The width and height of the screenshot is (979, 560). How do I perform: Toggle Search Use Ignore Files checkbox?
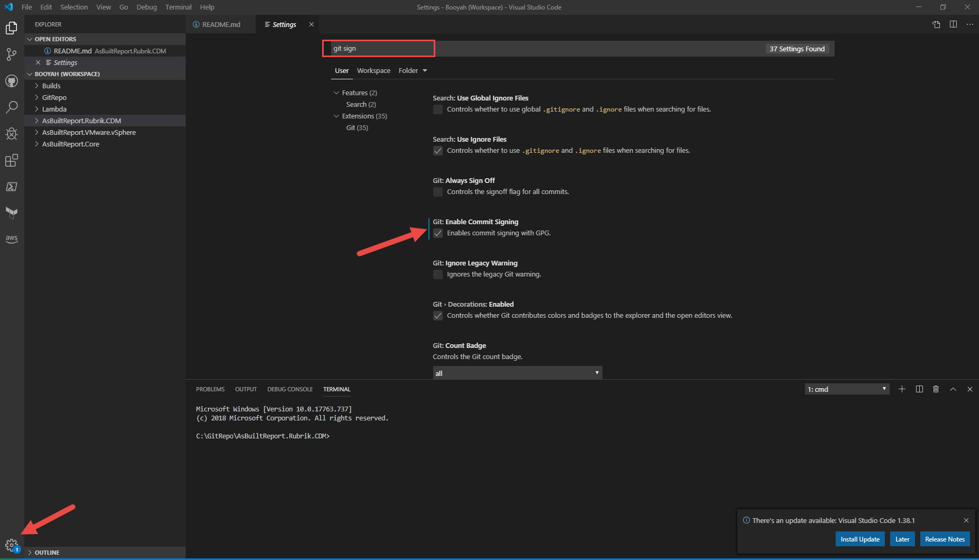[x=438, y=151]
